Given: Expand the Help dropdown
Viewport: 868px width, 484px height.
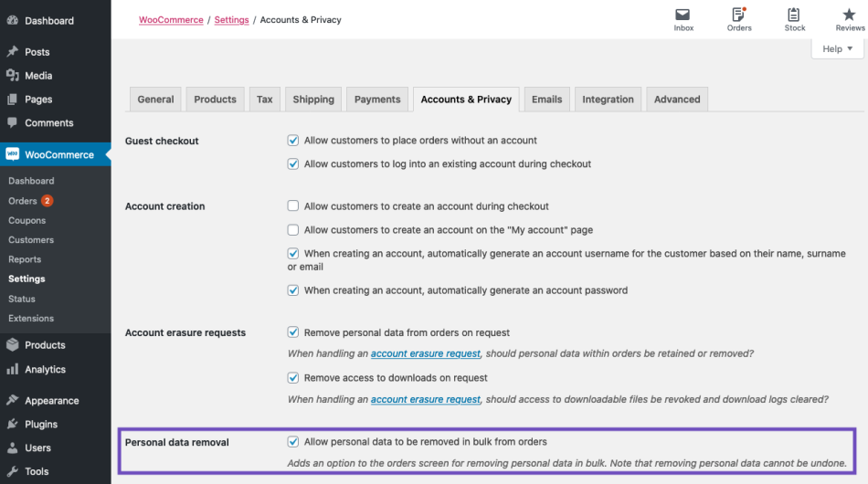Looking at the screenshot, I should click(x=837, y=48).
